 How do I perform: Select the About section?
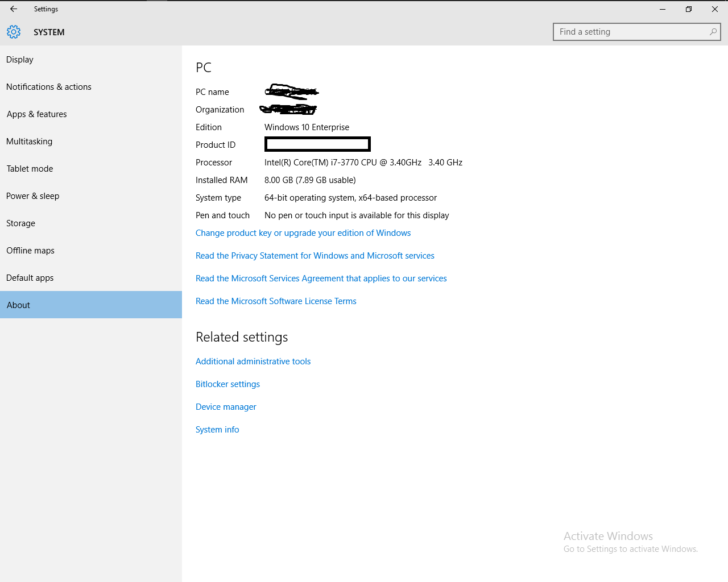coord(18,305)
